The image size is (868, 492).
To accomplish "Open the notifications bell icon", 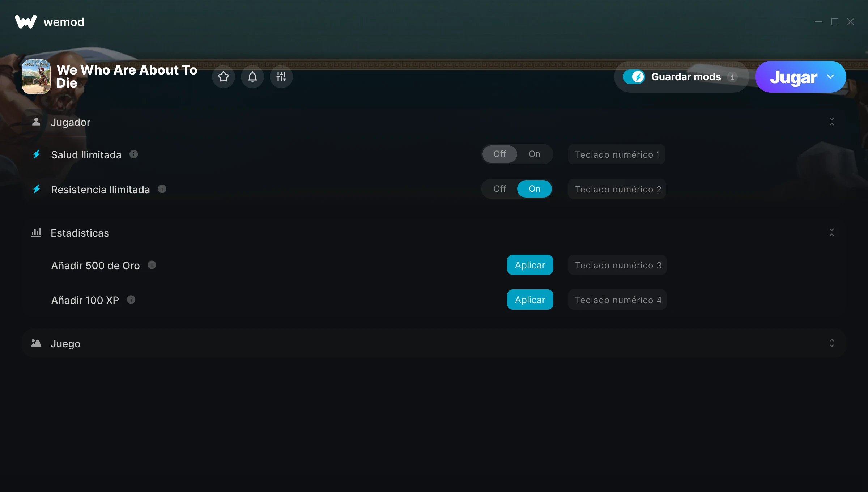I will point(252,77).
